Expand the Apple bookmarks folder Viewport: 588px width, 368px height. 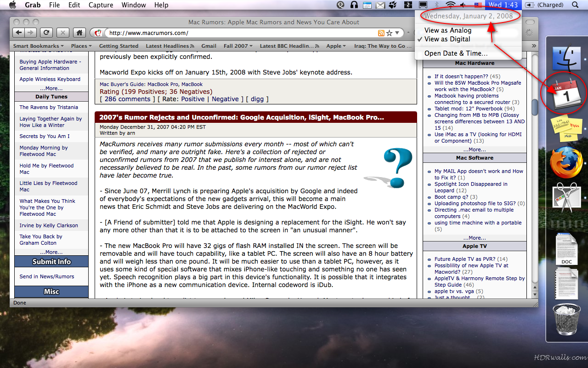[x=336, y=46]
